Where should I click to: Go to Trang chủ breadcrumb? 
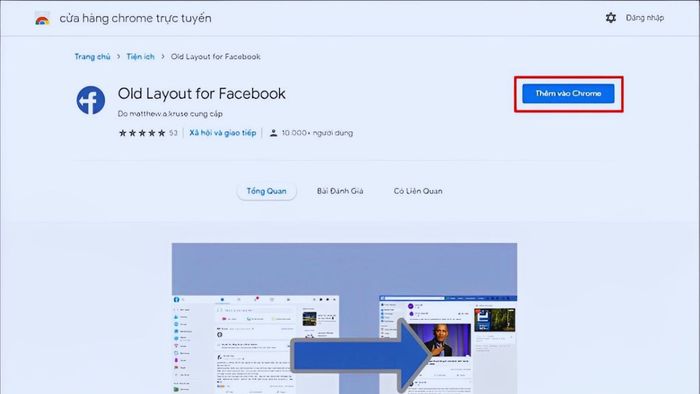[x=92, y=57]
